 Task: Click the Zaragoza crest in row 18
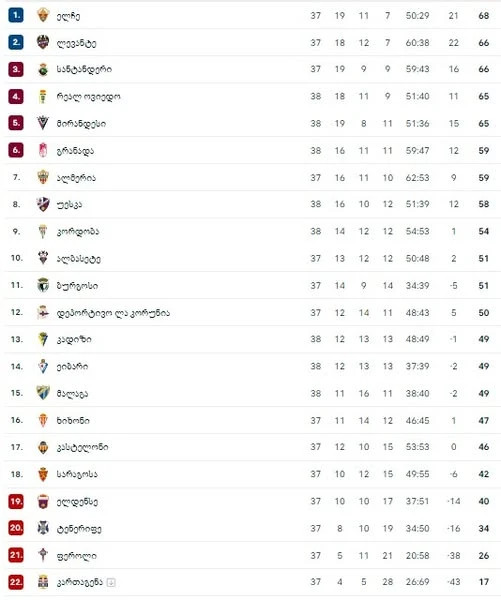pyautogui.click(x=43, y=474)
